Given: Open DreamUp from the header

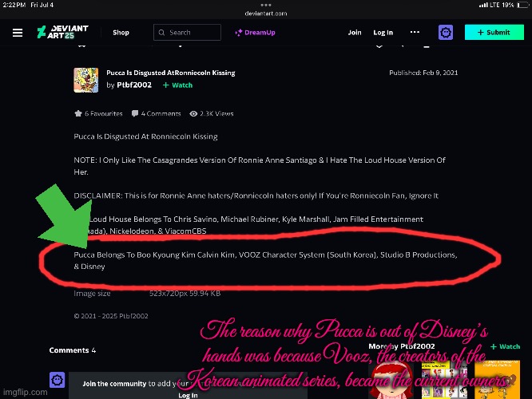Looking at the screenshot, I should 255,33.
